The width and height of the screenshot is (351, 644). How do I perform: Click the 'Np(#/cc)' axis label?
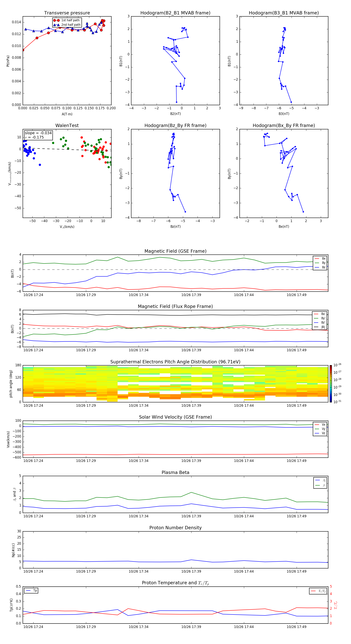tap(13, 550)
